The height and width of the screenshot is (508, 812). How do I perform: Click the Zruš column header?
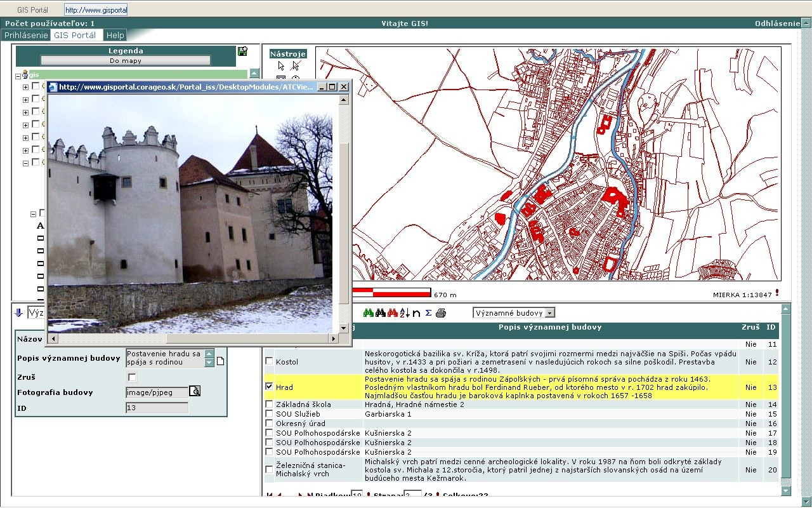coord(750,327)
